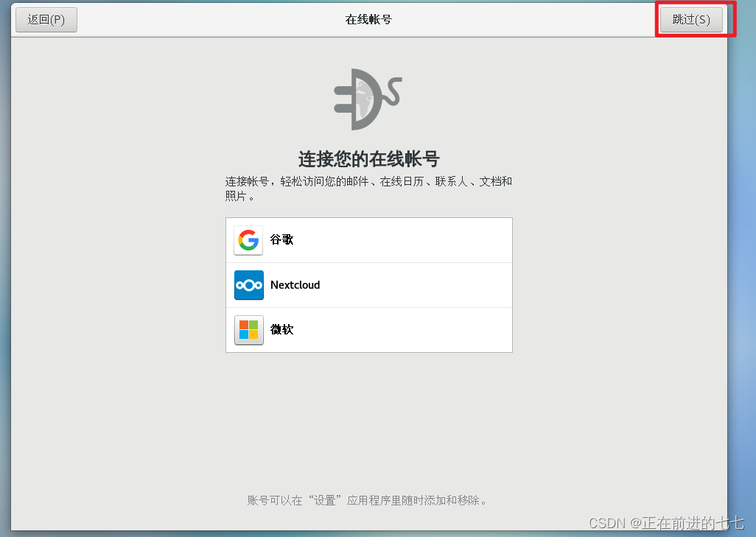
Task: Click the 跳过(S) skip button
Action: [x=691, y=20]
